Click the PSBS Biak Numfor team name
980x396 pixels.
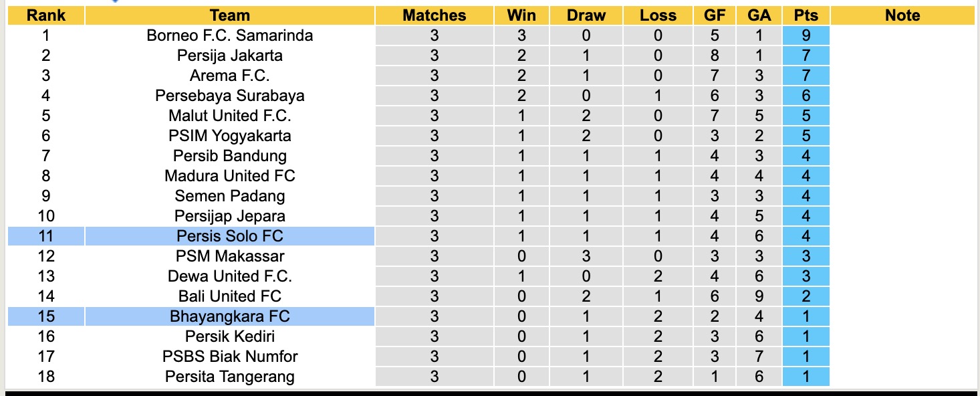pyautogui.click(x=229, y=357)
